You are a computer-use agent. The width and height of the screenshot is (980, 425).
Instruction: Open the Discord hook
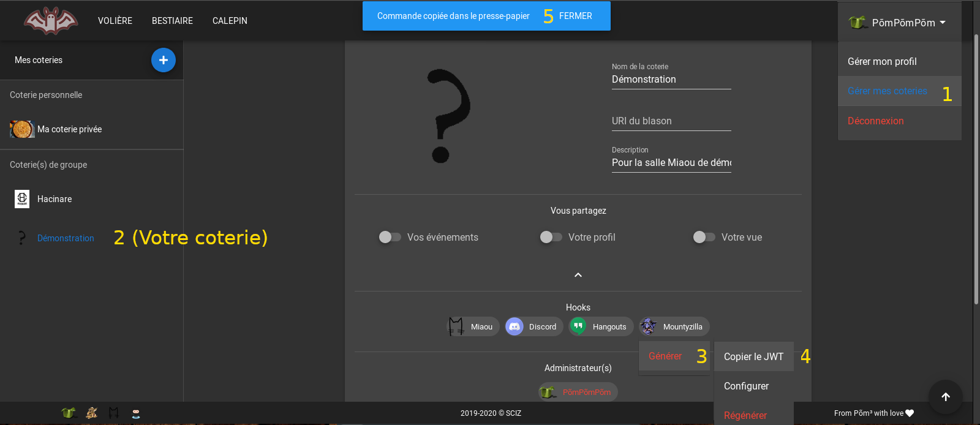(532, 326)
